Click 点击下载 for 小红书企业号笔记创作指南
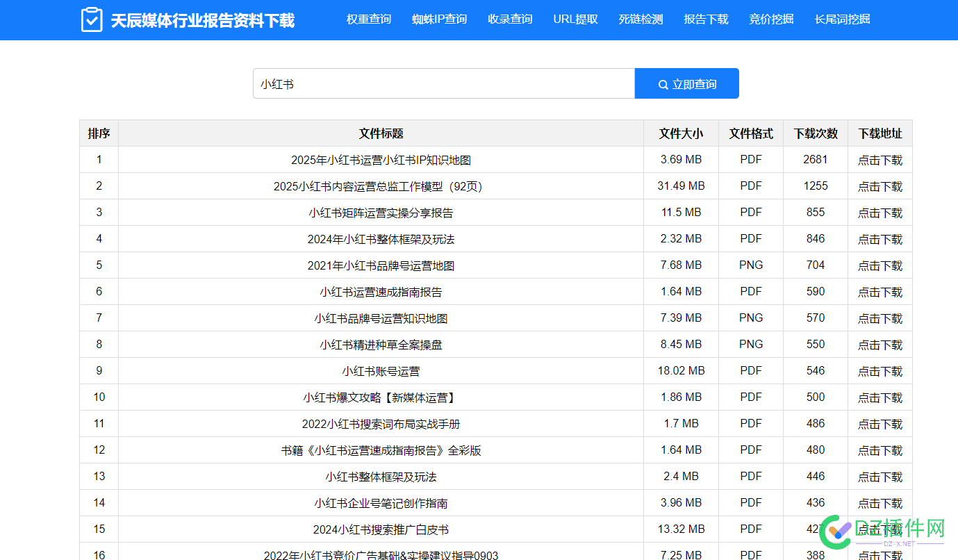958x560 pixels. 880,503
